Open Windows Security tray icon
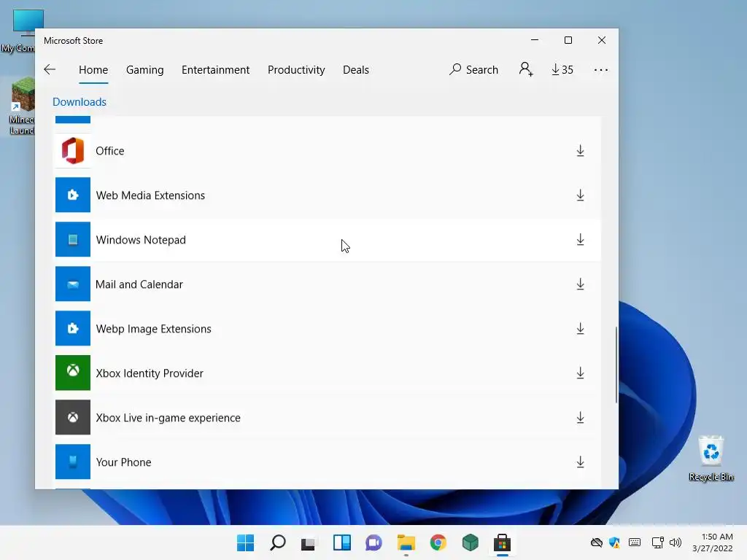The image size is (747, 560). coord(614,542)
